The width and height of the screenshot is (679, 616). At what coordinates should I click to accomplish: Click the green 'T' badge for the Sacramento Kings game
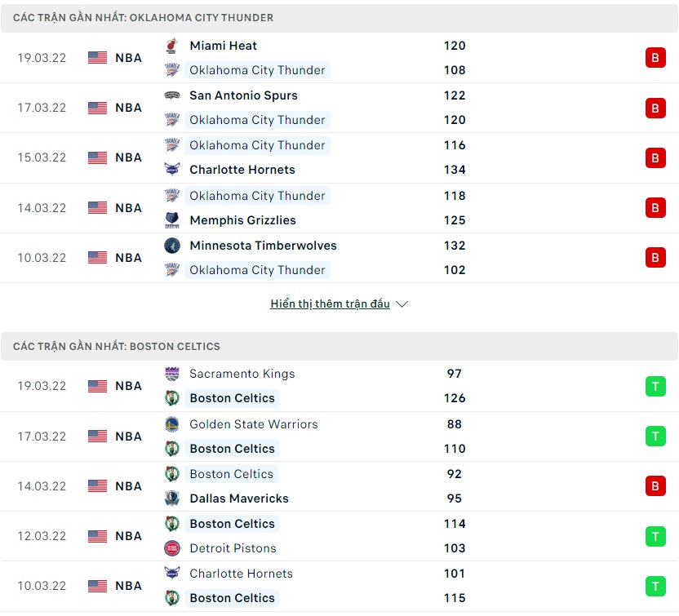[x=655, y=386]
